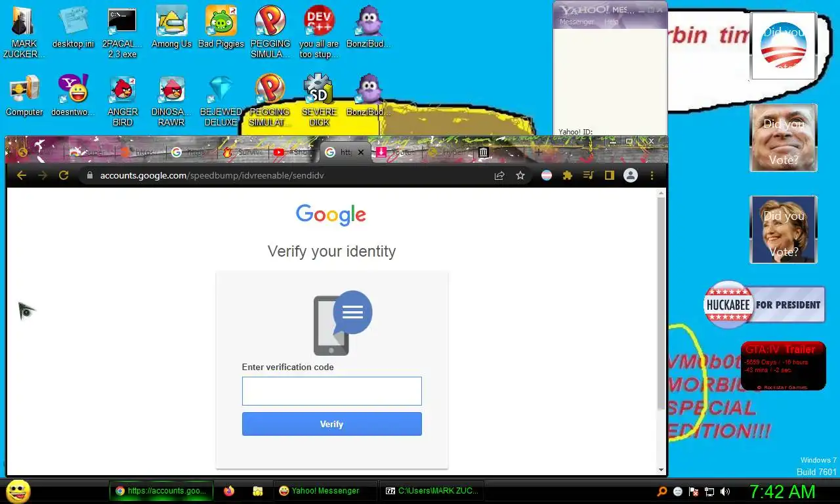Click the page's vertical scrollbar thumb
The width and height of the screenshot is (840, 504).
point(661,302)
